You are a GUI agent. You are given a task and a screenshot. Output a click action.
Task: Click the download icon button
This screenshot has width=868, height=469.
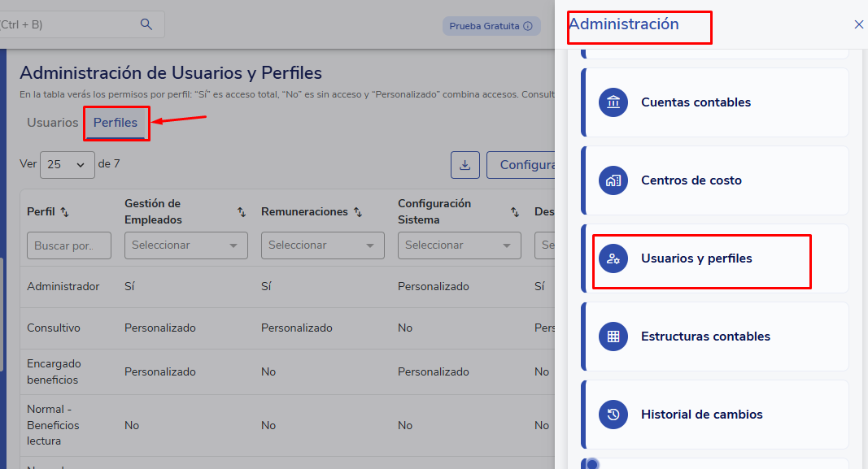pyautogui.click(x=465, y=165)
